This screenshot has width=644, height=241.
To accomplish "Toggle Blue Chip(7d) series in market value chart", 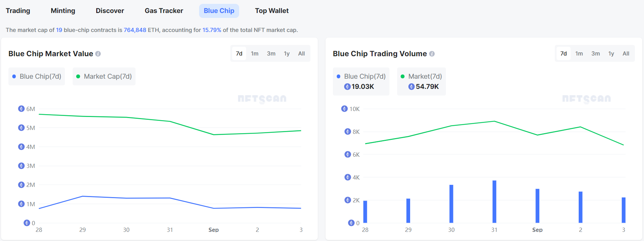I will click(37, 77).
